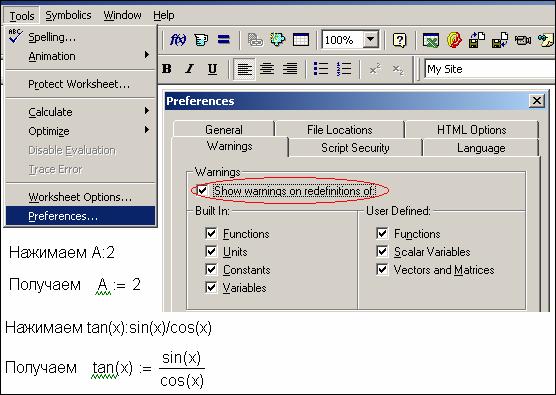Select Preferences in Tools menu
The image size is (556, 395).
[80, 216]
